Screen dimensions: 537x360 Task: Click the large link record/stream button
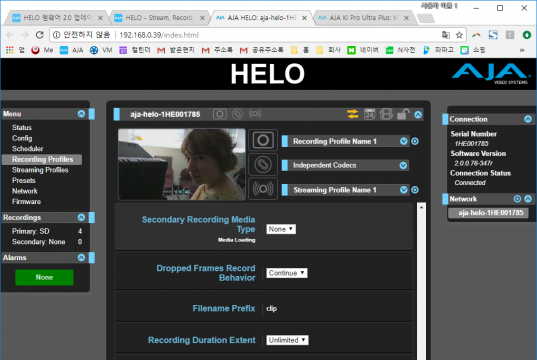coord(263,164)
